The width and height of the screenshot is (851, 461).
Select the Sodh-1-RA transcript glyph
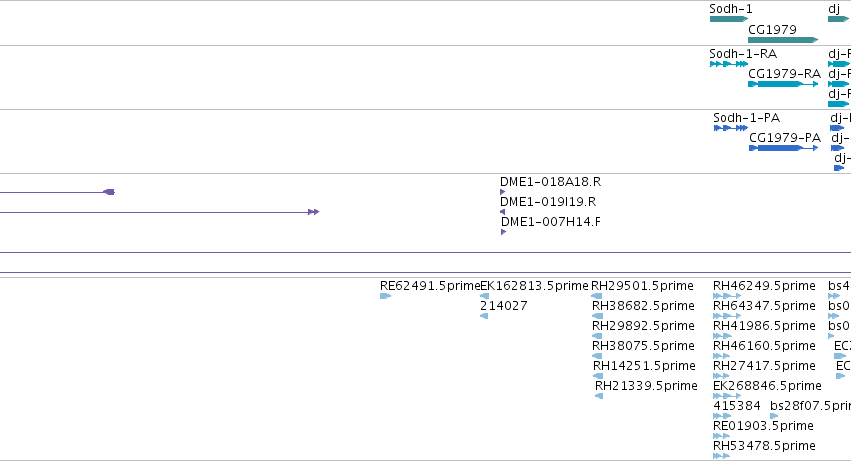pos(729,64)
